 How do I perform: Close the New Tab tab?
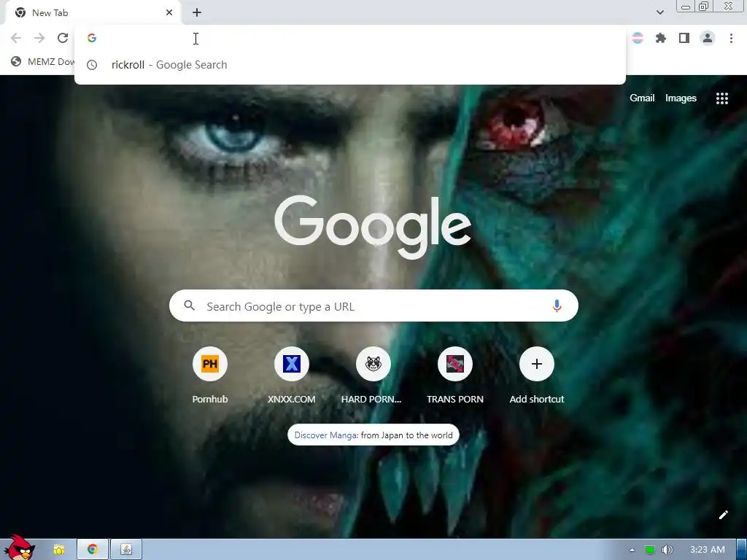(169, 13)
